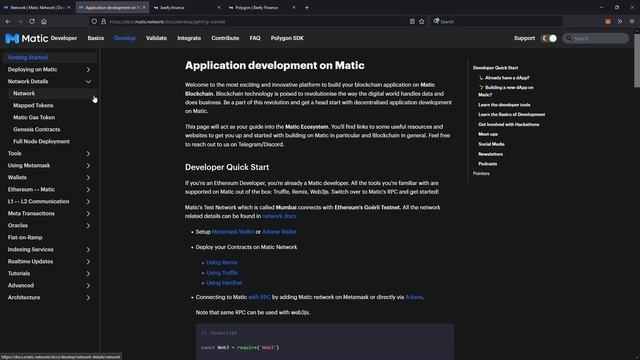Reload the page with refresh icon
This screenshot has height=360, width=640.
[32, 21]
